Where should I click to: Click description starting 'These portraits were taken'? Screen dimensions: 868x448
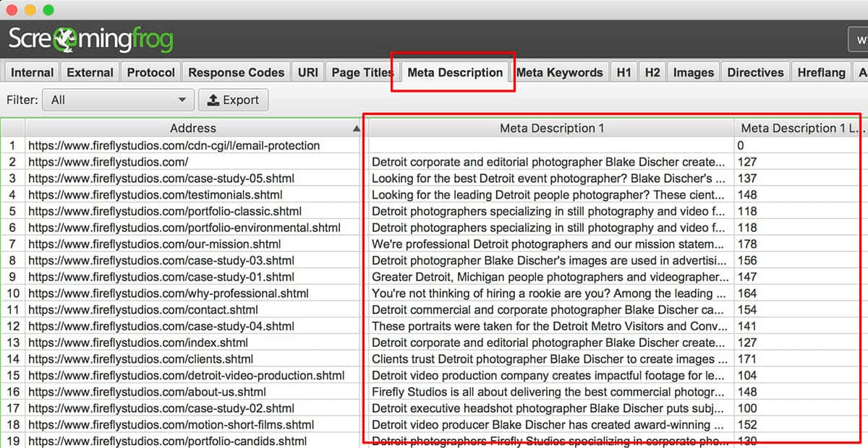tap(548, 326)
